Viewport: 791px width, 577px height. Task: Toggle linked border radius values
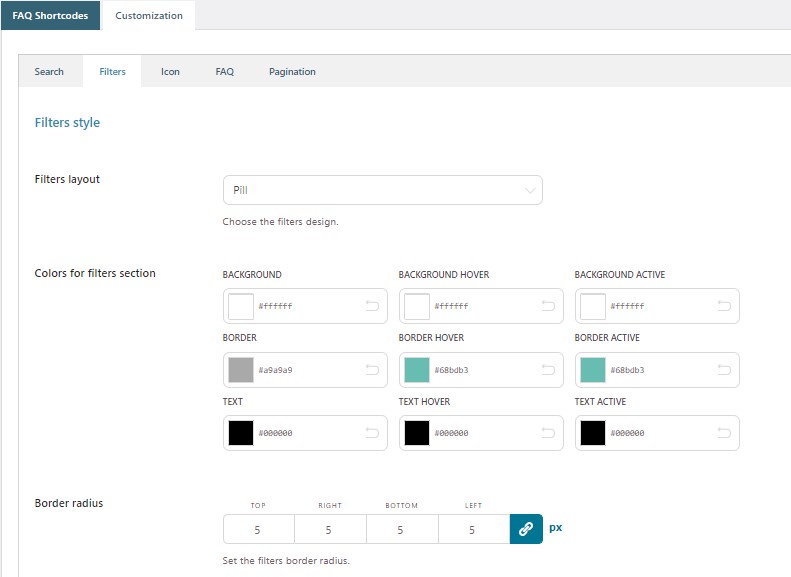(526, 529)
